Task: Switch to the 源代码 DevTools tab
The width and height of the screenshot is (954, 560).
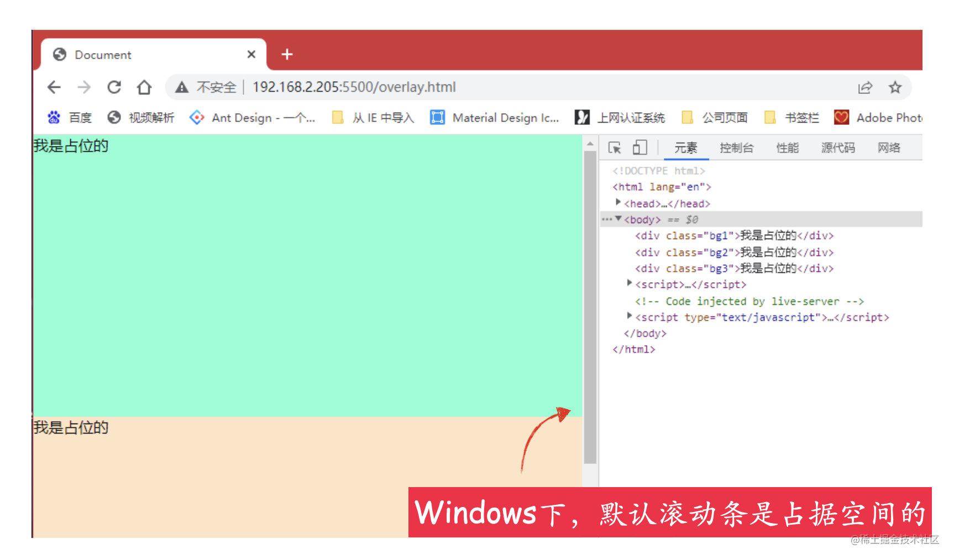Action: [x=838, y=148]
